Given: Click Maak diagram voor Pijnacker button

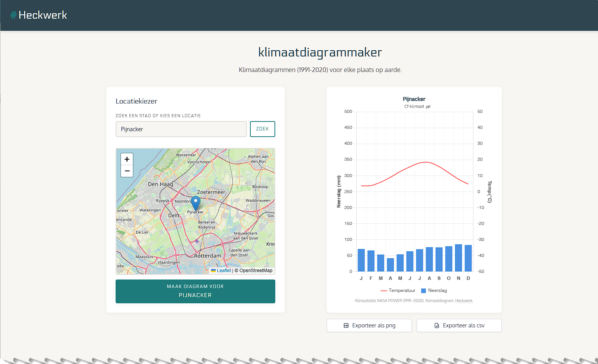Looking at the screenshot, I should 195,291.
